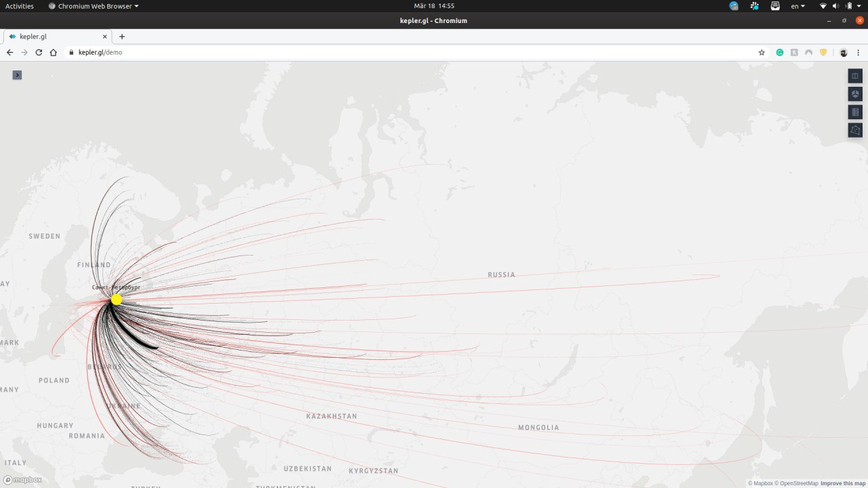
Task: Close the kepler.gl tab
Action: click(105, 37)
